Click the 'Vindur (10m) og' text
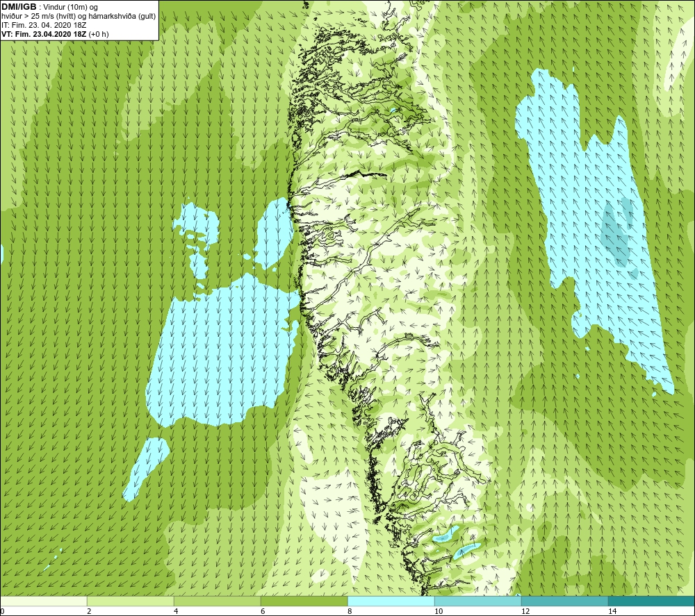 [x=70, y=7]
